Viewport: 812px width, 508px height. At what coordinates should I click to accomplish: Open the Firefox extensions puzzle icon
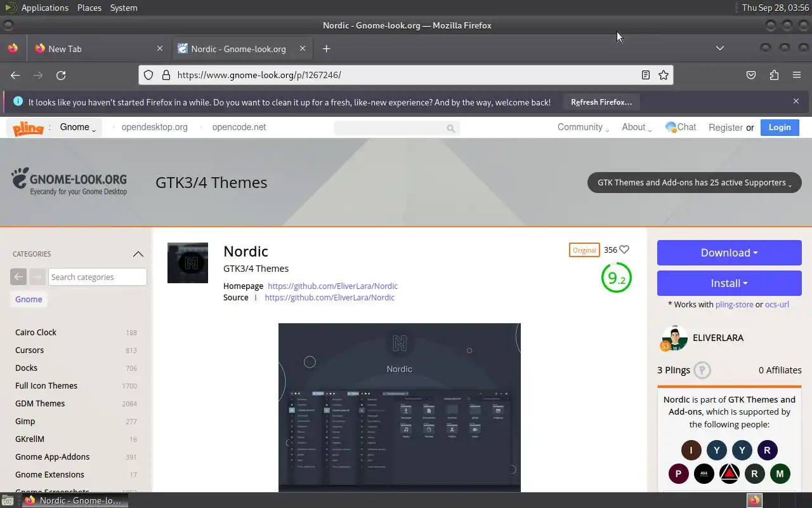[x=774, y=75]
